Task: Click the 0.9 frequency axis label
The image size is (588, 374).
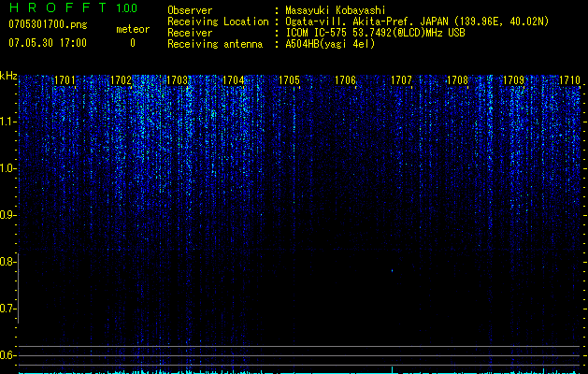Action: click(7, 215)
